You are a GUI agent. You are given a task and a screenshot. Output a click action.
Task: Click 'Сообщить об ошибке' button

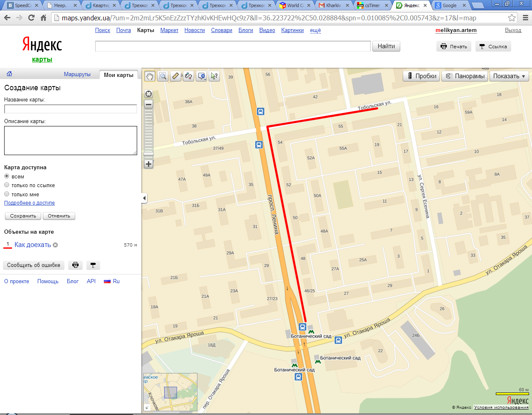[x=34, y=265]
